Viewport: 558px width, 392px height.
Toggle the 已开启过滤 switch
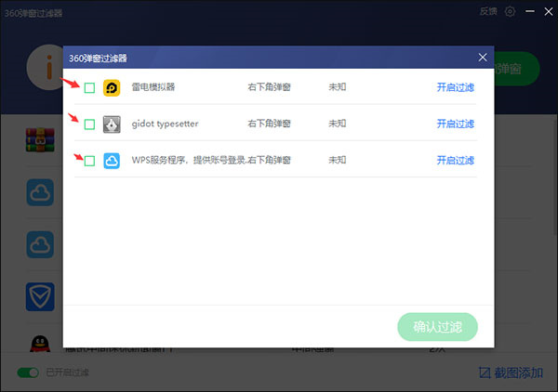28,372
